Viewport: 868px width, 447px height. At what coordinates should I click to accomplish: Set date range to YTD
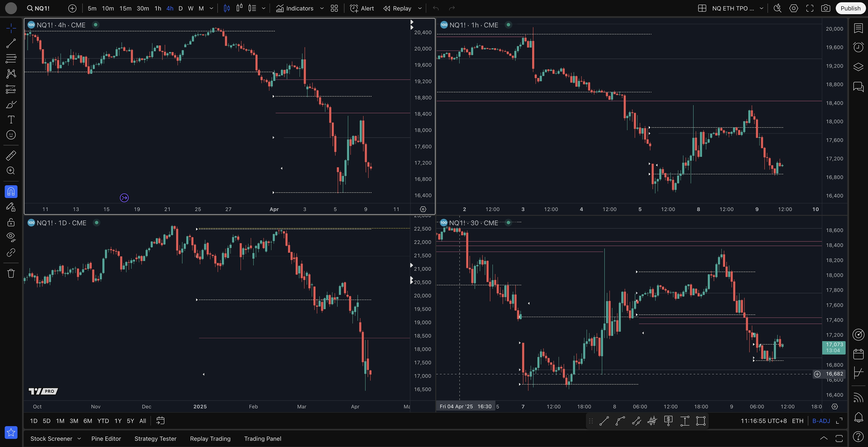click(x=103, y=421)
